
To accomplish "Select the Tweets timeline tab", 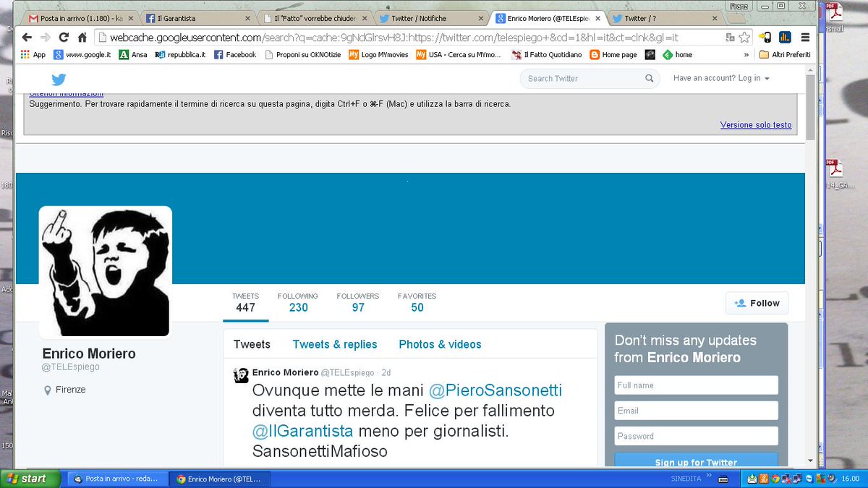I will pyautogui.click(x=252, y=344).
